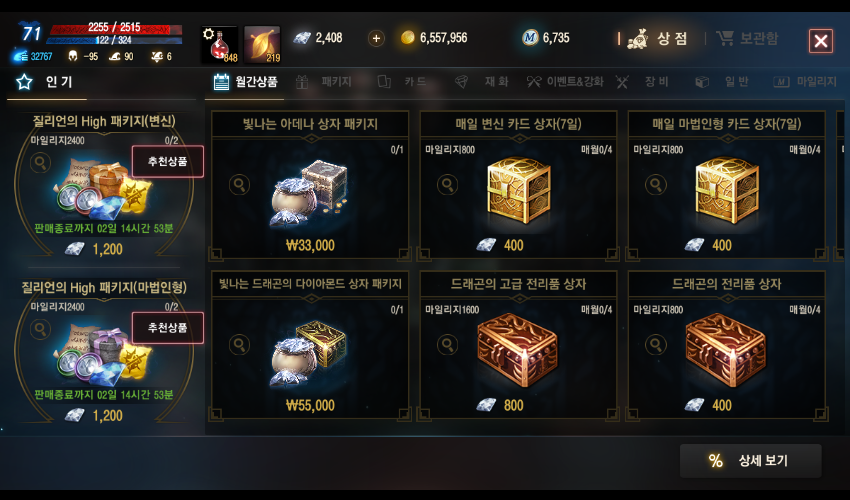Magnify the 매일 마법인형 카드 상자(7일) item
This screenshot has height=500, width=850.
coord(655,185)
